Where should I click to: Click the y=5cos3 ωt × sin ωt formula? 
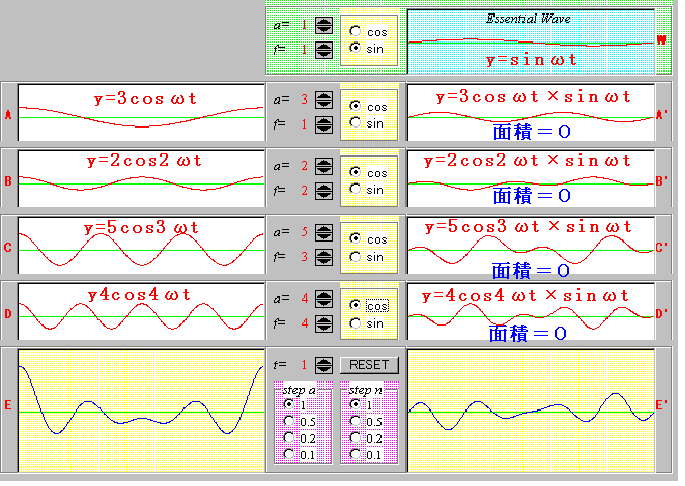[529, 226]
